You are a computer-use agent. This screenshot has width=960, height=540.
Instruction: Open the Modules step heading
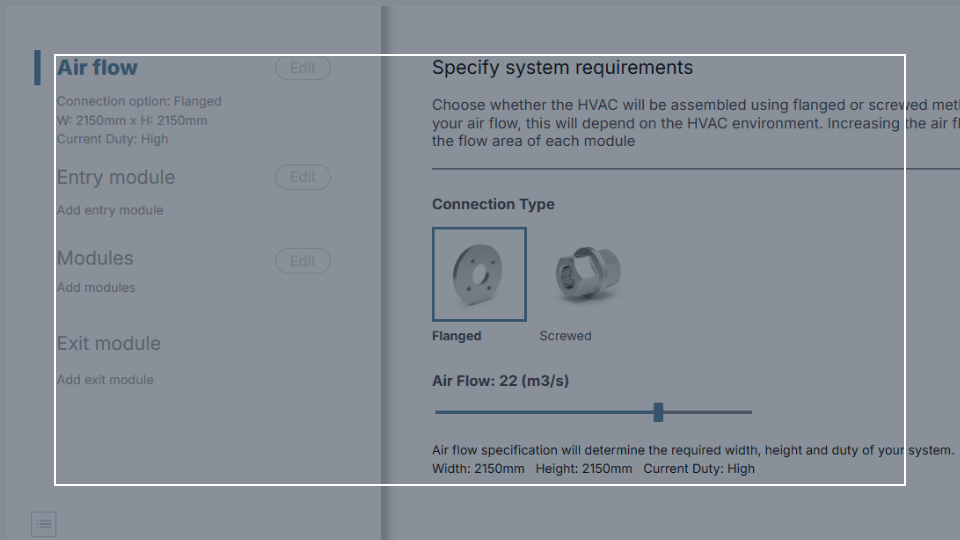click(95, 258)
